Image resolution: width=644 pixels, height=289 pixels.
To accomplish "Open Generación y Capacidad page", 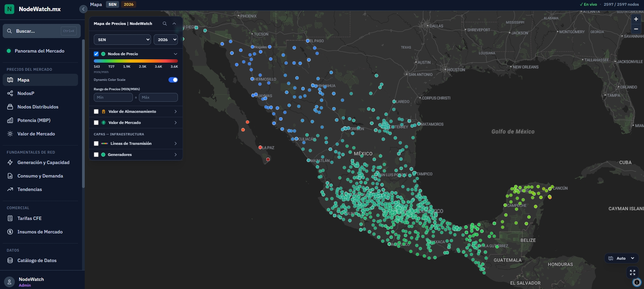I will pyautogui.click(x=40, y=162).
